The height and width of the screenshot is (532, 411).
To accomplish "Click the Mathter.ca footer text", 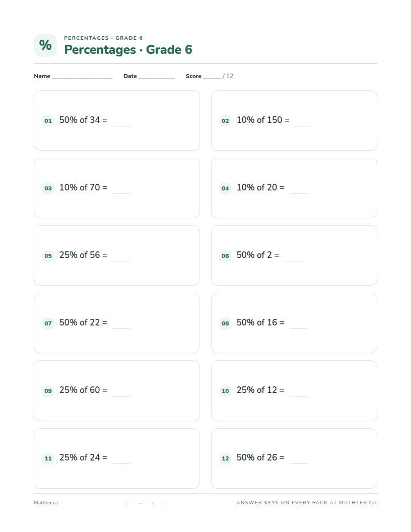I will click(46, 503).
